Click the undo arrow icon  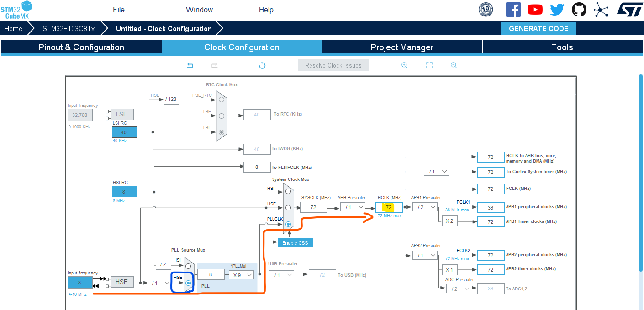click(190, 65)
